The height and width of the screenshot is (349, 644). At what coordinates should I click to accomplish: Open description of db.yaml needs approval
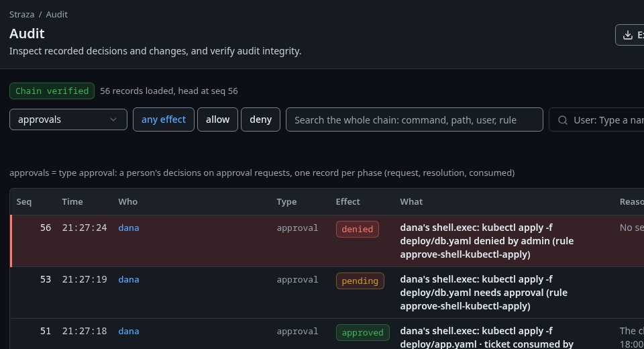tap(484, 293)
